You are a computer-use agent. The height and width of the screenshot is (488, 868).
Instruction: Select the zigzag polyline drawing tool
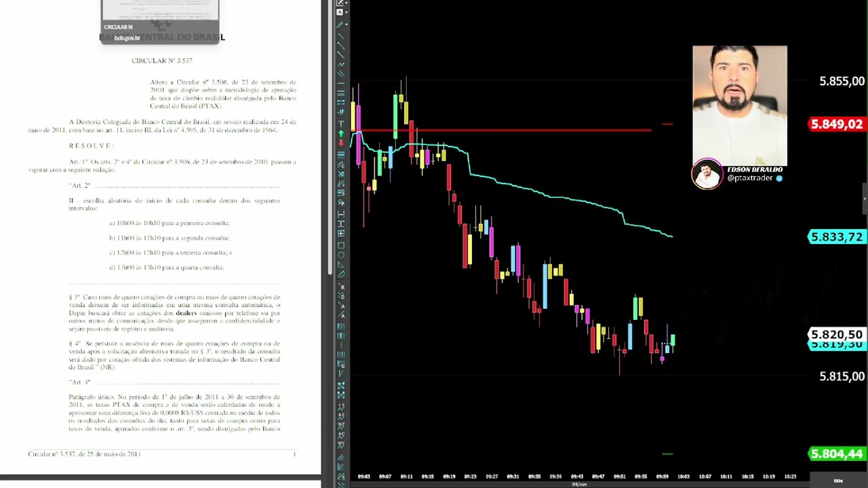[340, 64]
